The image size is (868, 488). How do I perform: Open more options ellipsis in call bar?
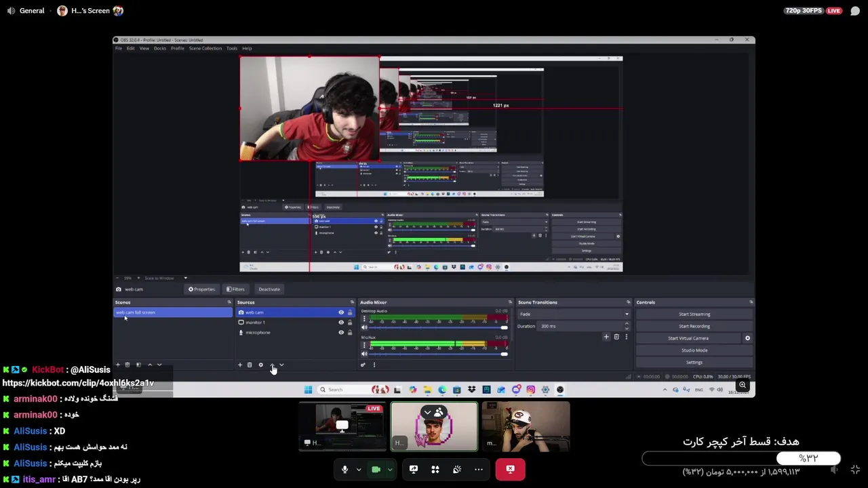tap(479, 469)
